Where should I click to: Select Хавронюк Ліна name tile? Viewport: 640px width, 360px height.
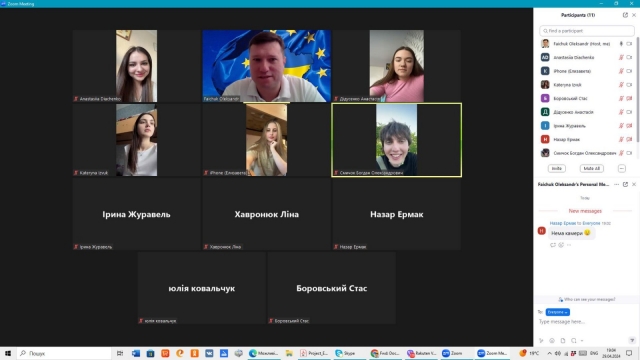coord(267,214)
